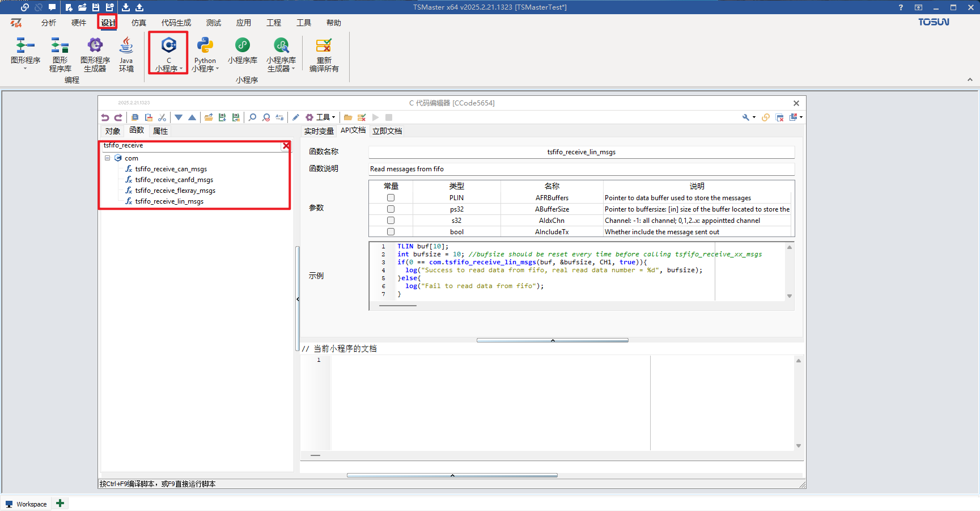This screenshot has width=980, height=511.
Task: Select tsfifo_receive_lin_msgs function
Action: point(169,201)
